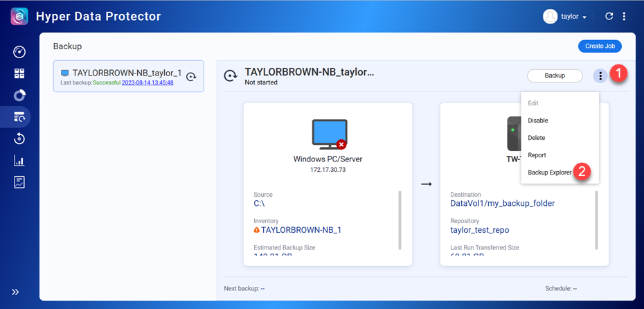Click the Hyper Data Protector logo icon
Screen dimensions: 644x309
[x=19, y=17]
